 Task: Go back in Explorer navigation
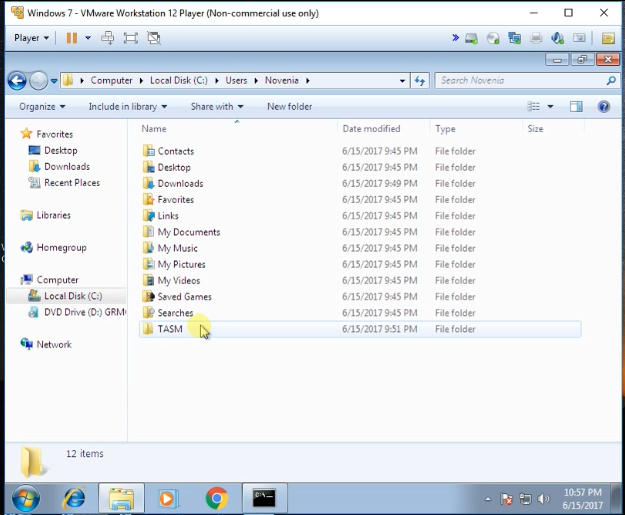click(x=17, y=81)
